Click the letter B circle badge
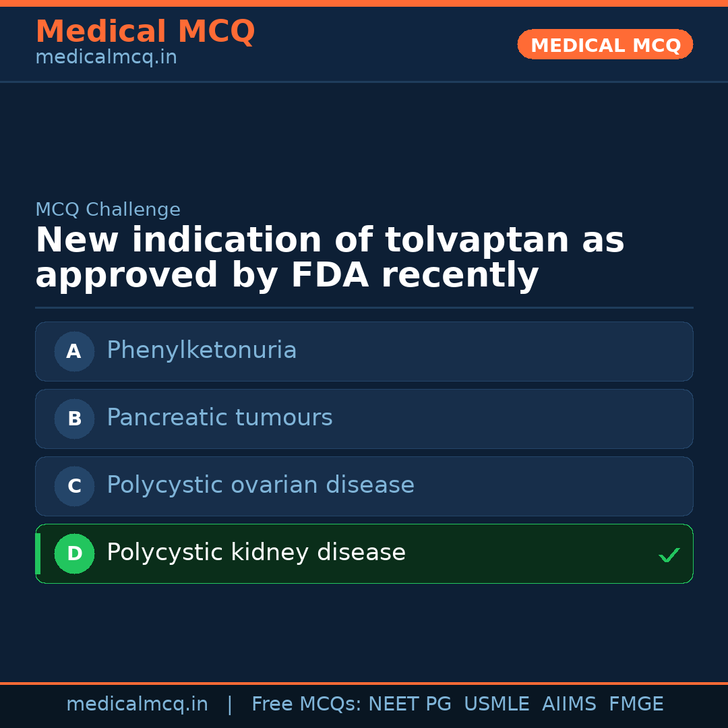This screenshot has width=728, height=728. point(74,419)
